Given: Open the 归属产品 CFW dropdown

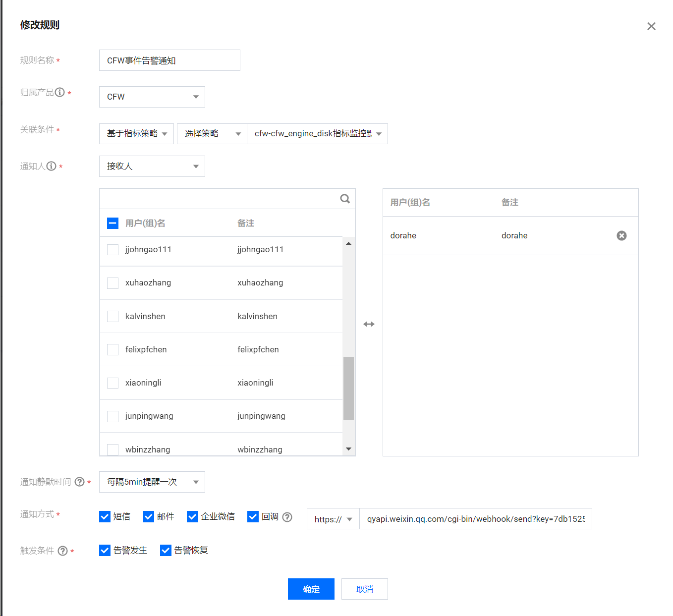Looking at the screenshot, I should 152,97.
